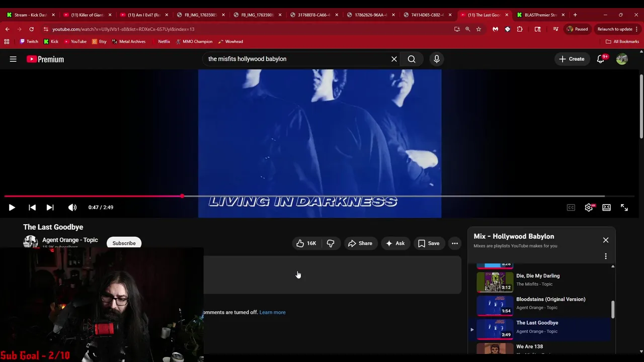The width and height of the screenshot is (644, 362).
Task: Open the Agent Orange - Topic channel link
Action: (70, 240)
